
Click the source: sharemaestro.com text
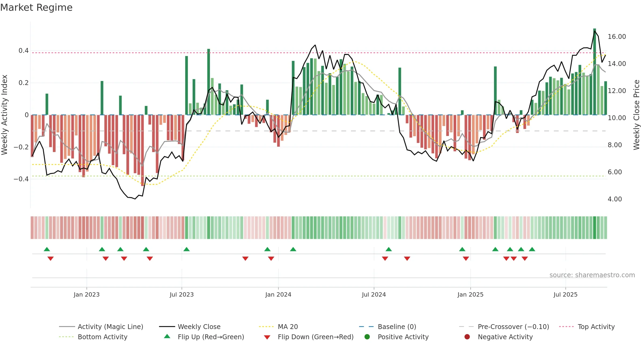(x=592, y=275)
